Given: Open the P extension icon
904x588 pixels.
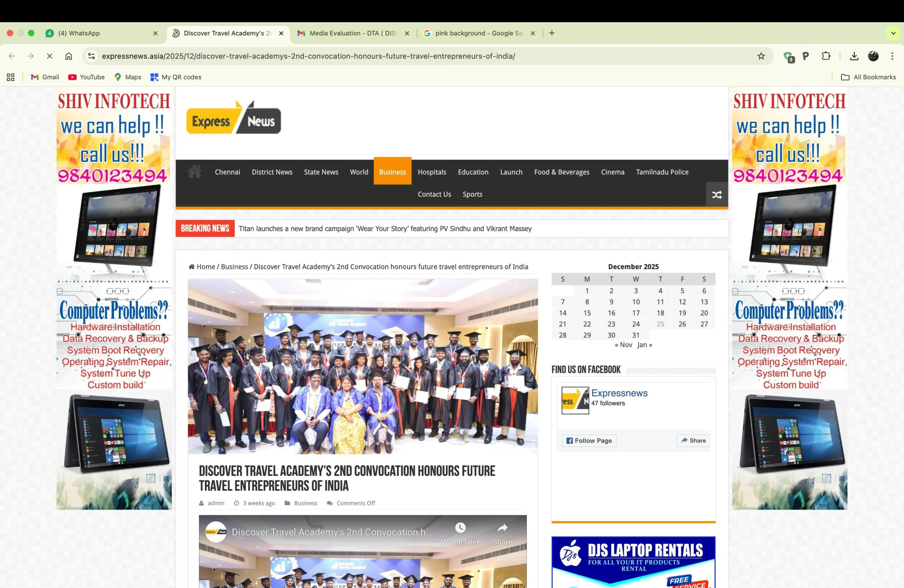Looking at the screenshot, I should pyautogui.click(x=805, y=56).
